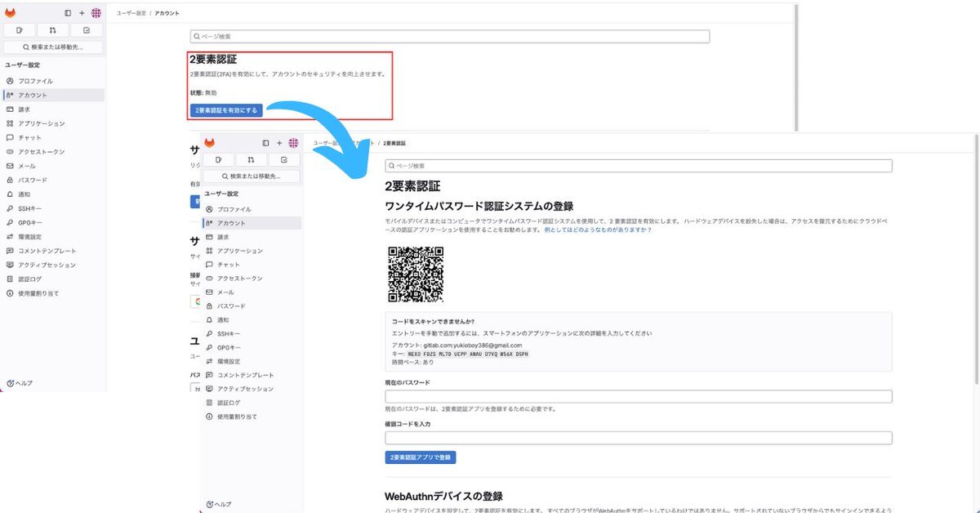Screen dimensions: 980x513
Task: Open the user avatar menu in the front window
Action: click(x=293, y=142)
